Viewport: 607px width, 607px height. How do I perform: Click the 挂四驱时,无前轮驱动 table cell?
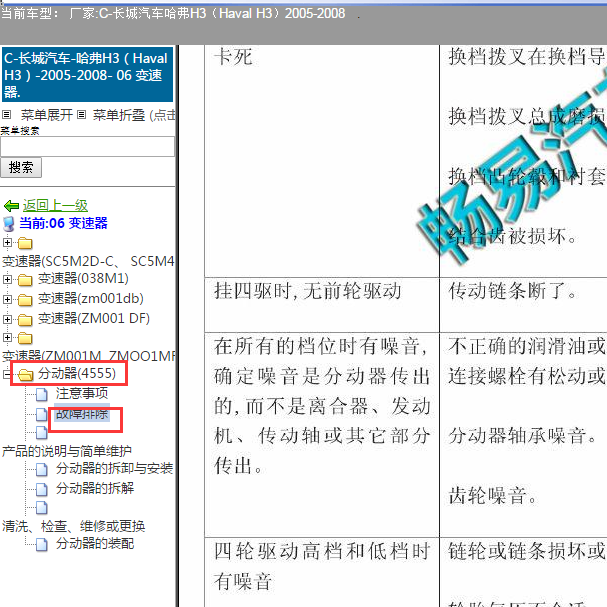(x=322, y=305)
